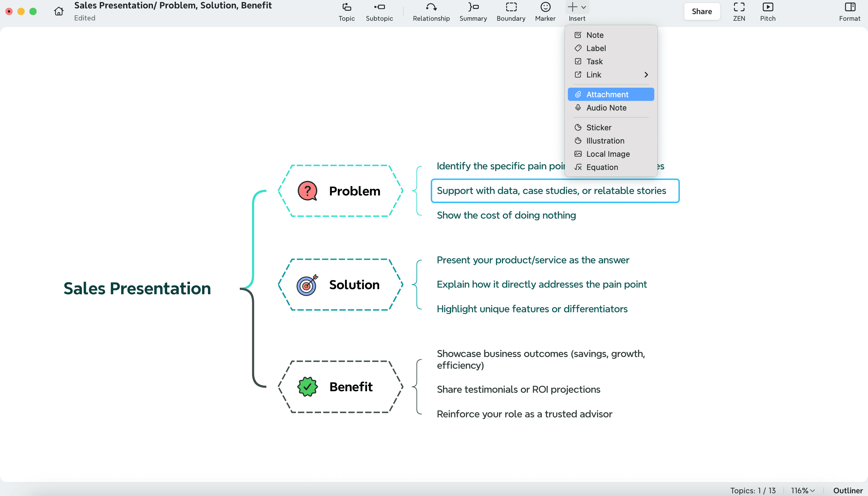Select 'Present your product/service as the answer'
Viewport: 868px width, 496px height.
click(532, 260)
